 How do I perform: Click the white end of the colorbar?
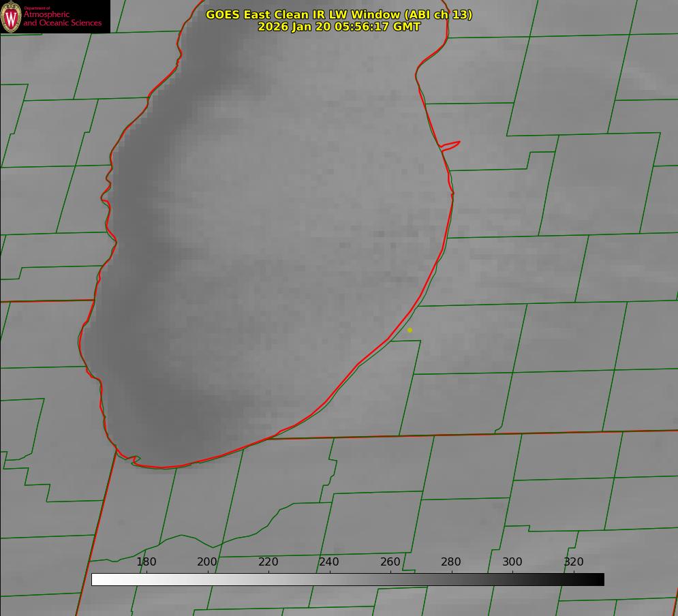coord(97,579)
